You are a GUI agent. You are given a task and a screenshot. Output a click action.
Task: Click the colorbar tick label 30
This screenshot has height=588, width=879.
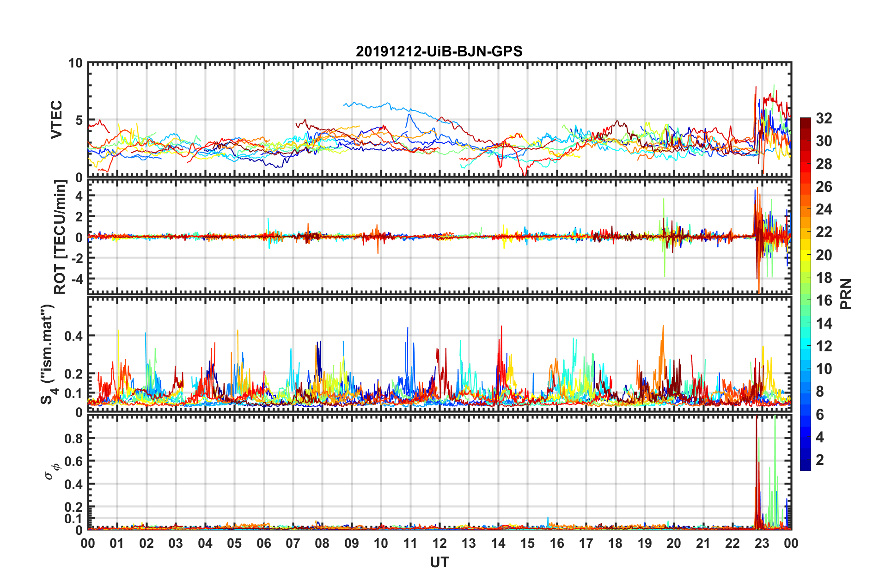coord(824,141)
